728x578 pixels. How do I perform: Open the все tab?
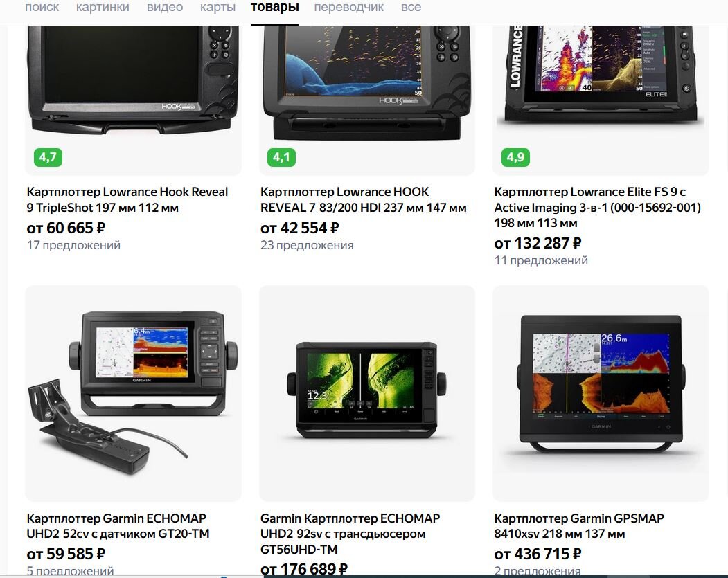[x=411, y=8]
